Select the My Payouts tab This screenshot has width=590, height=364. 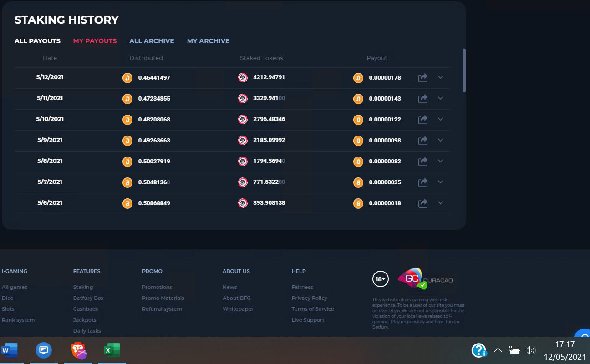(x=95, y=41)
